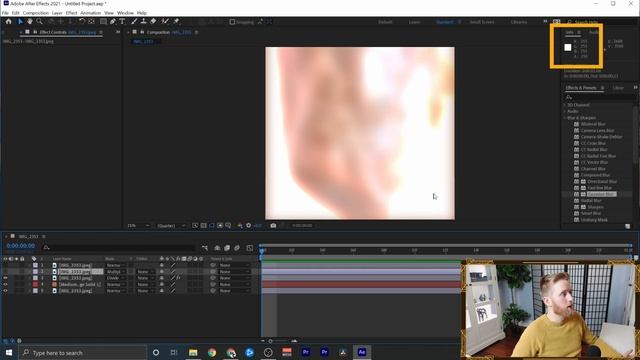
Task: Select the Type text tool
Action: pyautogui.click(x=122, y=22)
